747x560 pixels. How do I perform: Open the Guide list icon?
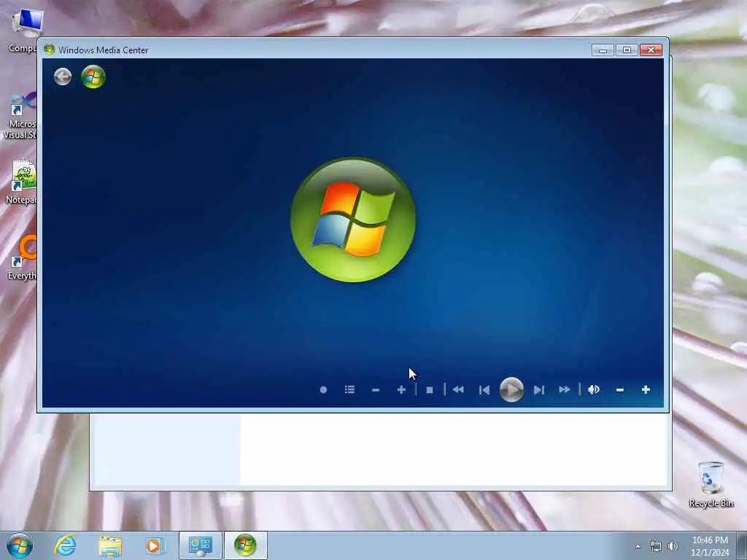click(349, 389)
